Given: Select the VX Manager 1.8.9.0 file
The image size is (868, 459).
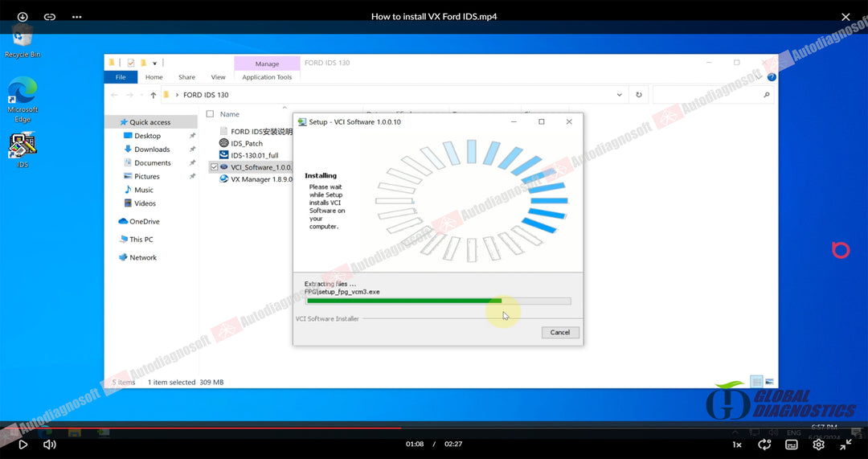Looking at the screenshot, I should coord(256,179).
